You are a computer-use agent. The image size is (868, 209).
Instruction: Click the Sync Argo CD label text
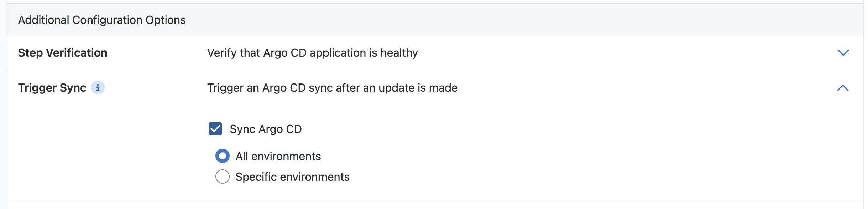(266, 129)
